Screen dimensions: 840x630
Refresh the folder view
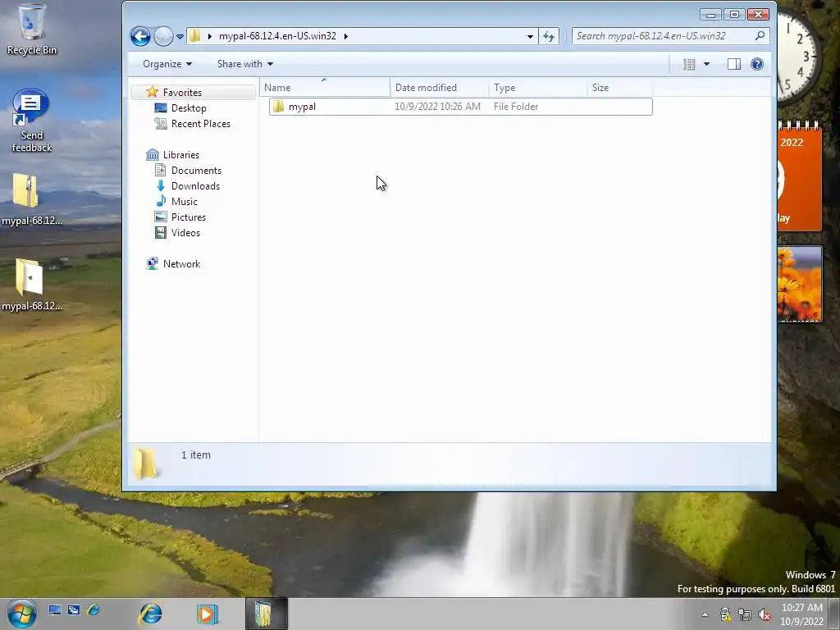click(x=549, y=36)
